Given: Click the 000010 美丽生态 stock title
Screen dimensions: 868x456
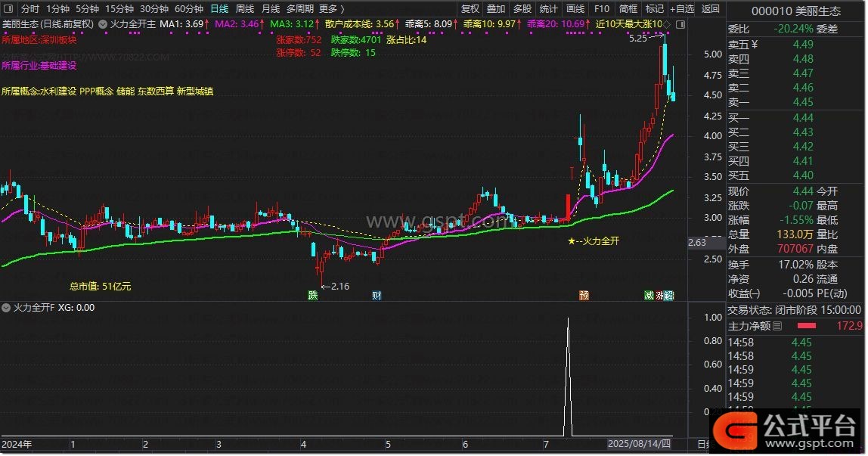Looking at the screenshot, I should [796, 11].
